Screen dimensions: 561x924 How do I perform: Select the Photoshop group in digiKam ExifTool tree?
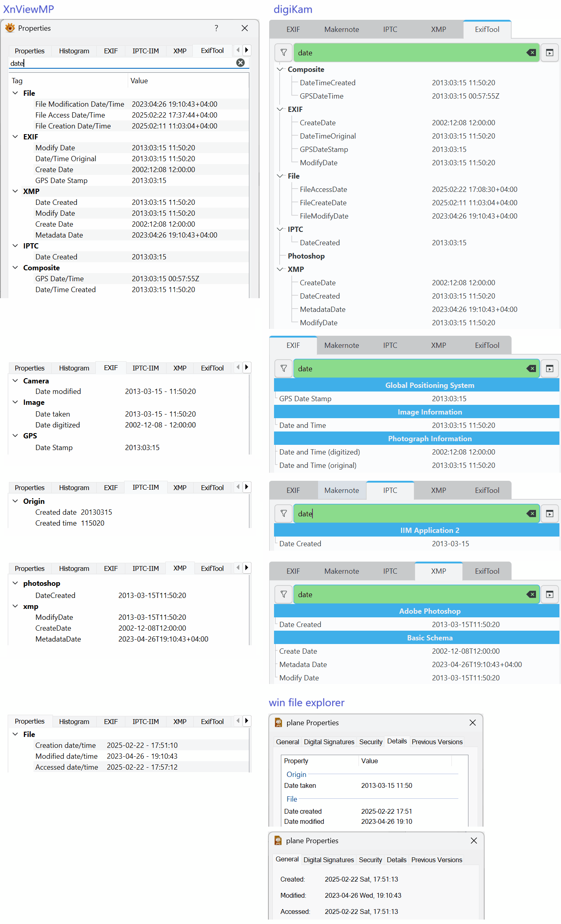tap(306, 256)
